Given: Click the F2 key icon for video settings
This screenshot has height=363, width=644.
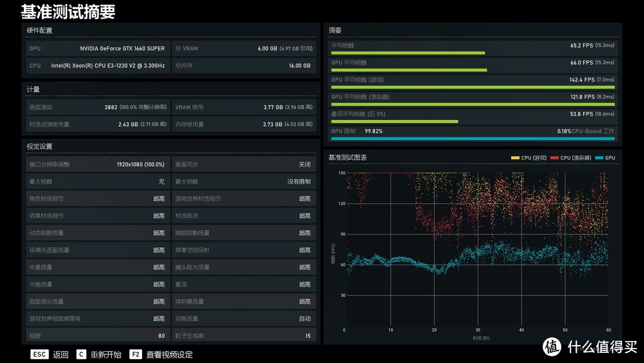Looking at the screenshot, I should point(135,355).
